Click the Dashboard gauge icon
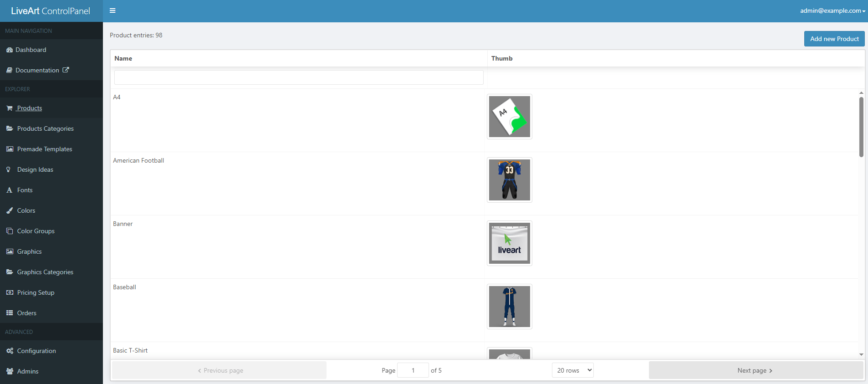868x384 pixels. [x=10, y=50]
